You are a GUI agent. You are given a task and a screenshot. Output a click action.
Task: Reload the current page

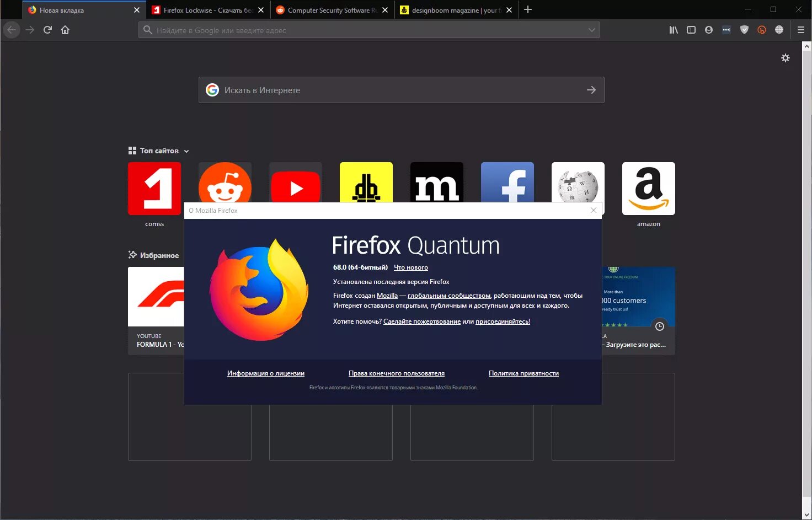click(47, 30)
